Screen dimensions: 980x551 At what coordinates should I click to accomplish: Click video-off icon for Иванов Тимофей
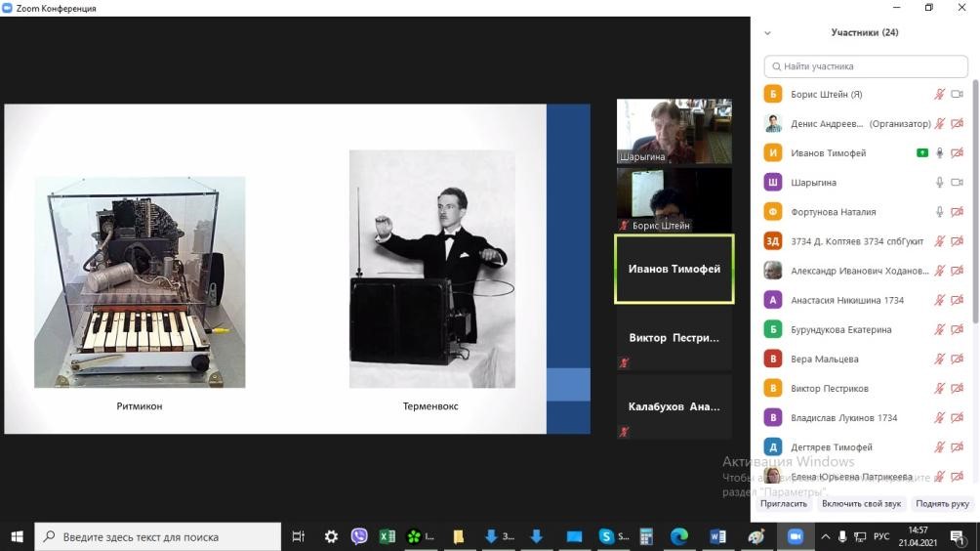pyautogui.click(x=957, y=153)
